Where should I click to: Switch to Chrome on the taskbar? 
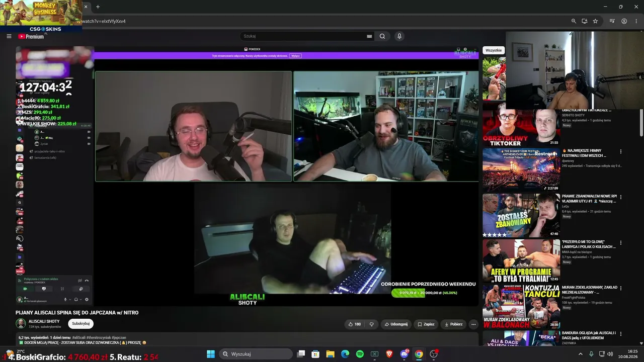(x=419, y=354)
